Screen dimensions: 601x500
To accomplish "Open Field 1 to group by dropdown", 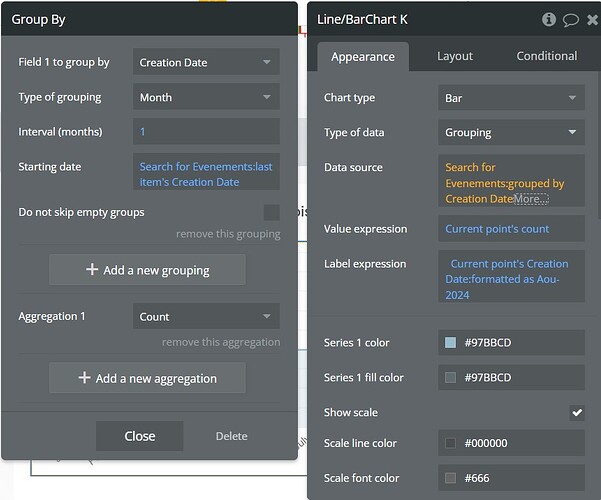I will 206,62.
